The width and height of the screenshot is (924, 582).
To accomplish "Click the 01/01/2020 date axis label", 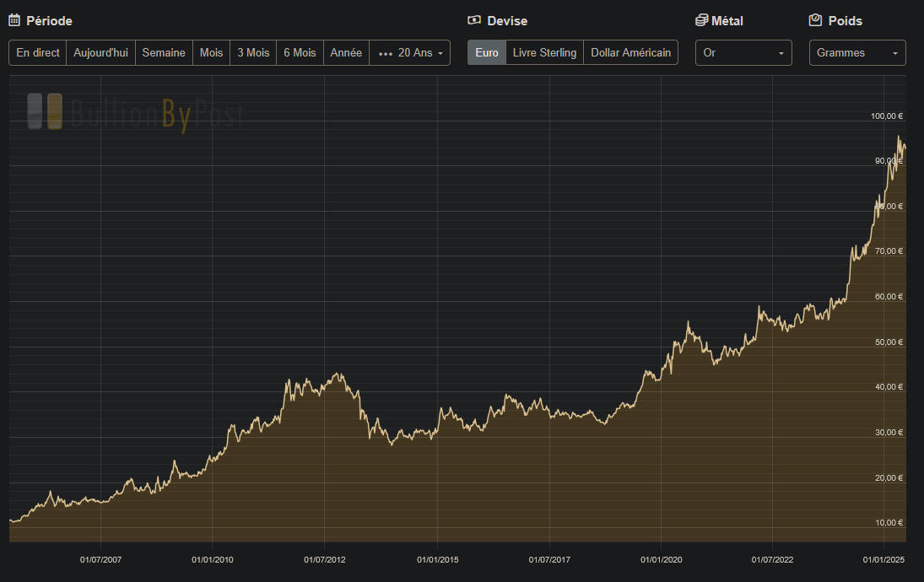I will [x=662, y=559].
